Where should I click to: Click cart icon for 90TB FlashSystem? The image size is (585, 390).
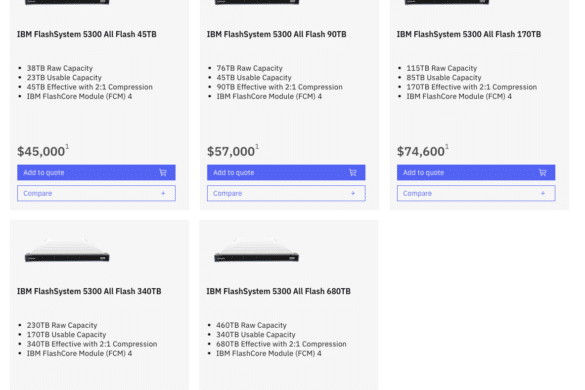coord(353,172)
